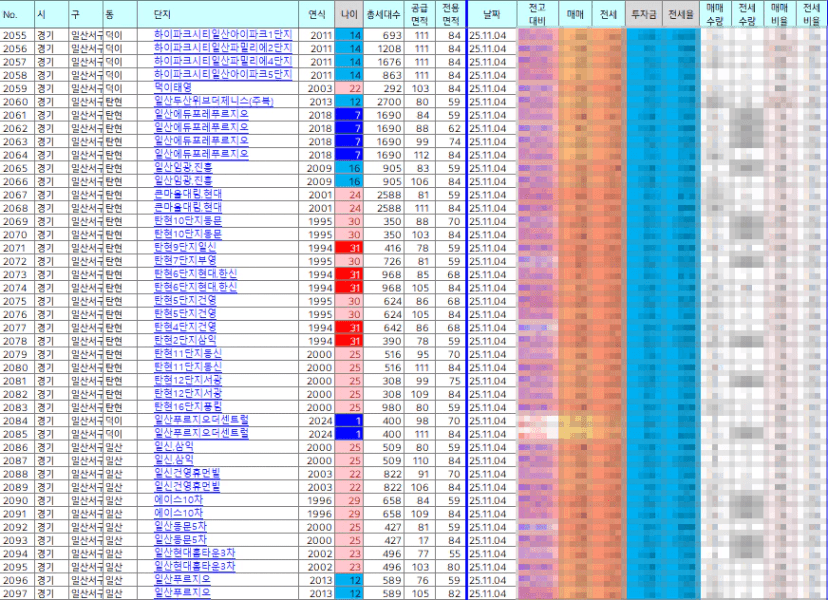The width and height of the screenshot is (828, 600).
Task: Select the 2700 total households cell
Action: pyautogui.click(x=383, y=101)
